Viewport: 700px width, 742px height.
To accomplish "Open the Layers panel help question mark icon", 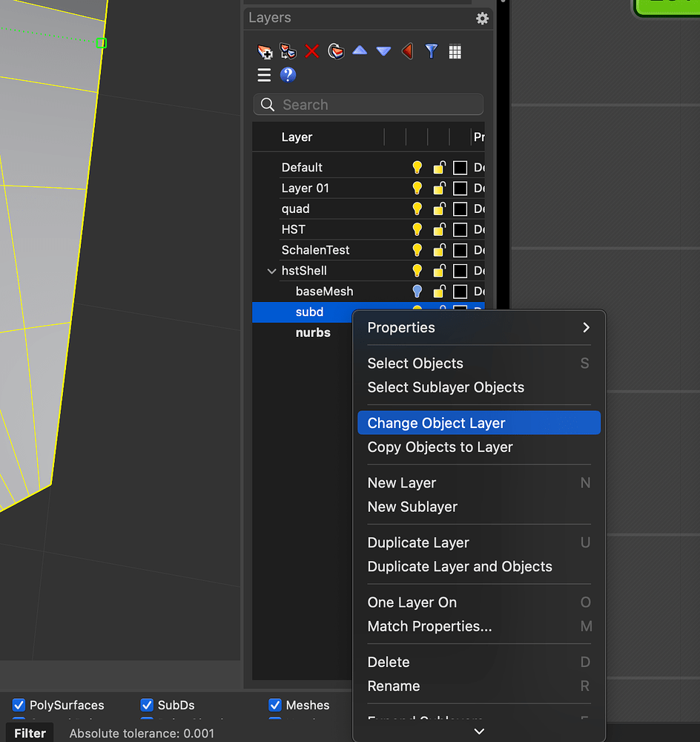I will tap(288, 75).
